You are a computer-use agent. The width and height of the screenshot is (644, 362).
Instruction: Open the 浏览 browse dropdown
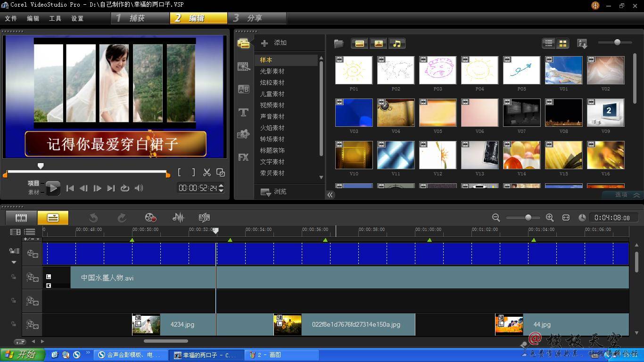pyautogui.click(x=273, y=191)
